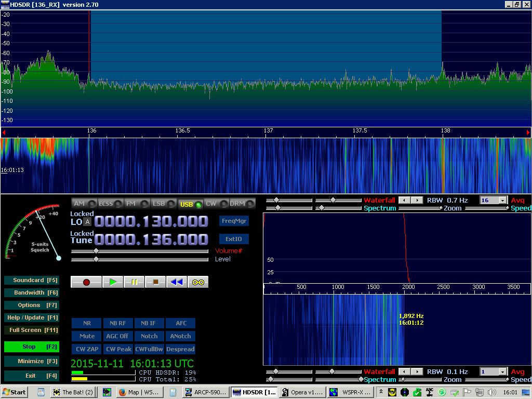Click the Tune frequency display 0000.136.000
The height and width of the screenshot is (399, 532).
pyautogui.click(x=151, y=240)
